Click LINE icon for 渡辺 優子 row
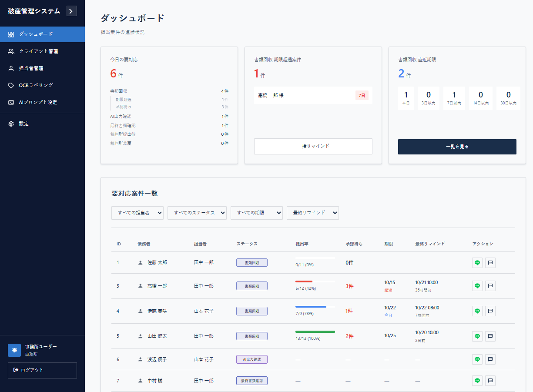This screenshot has width=533, height=392. click(x=477, y=359)
